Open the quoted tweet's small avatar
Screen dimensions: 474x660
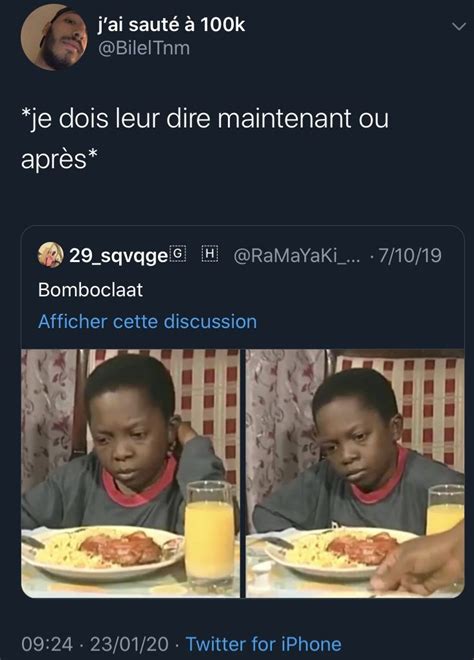coord(51,255)
